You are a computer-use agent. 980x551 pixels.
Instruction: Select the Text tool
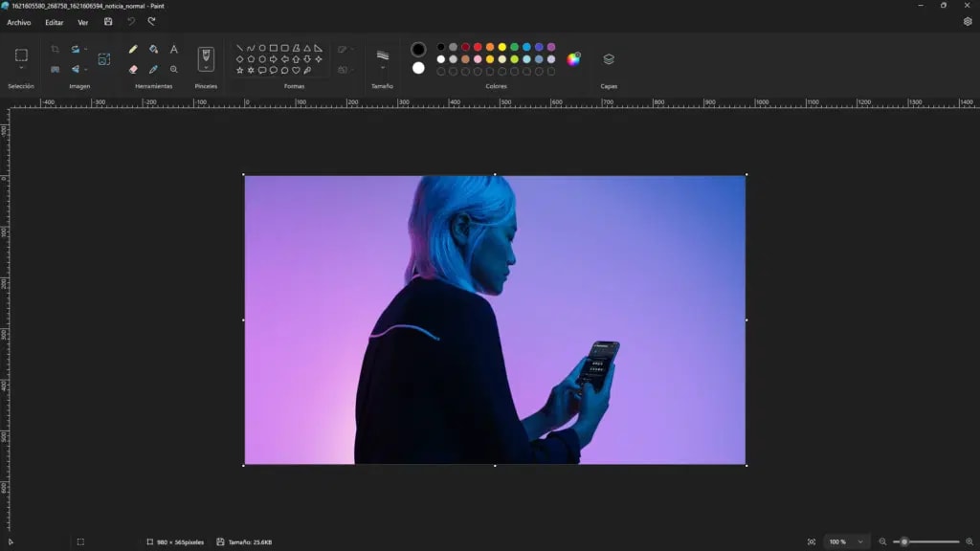pos(174,49)
